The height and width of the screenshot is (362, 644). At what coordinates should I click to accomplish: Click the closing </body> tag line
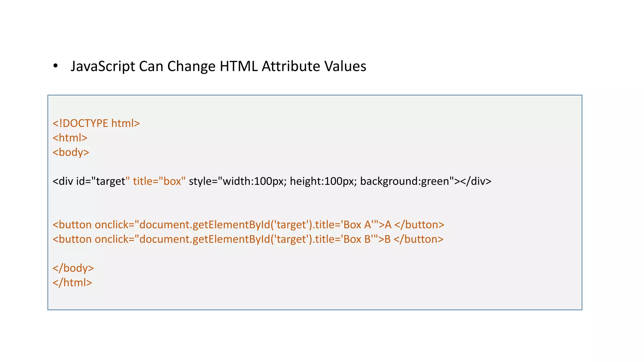[x=73, y=268]
